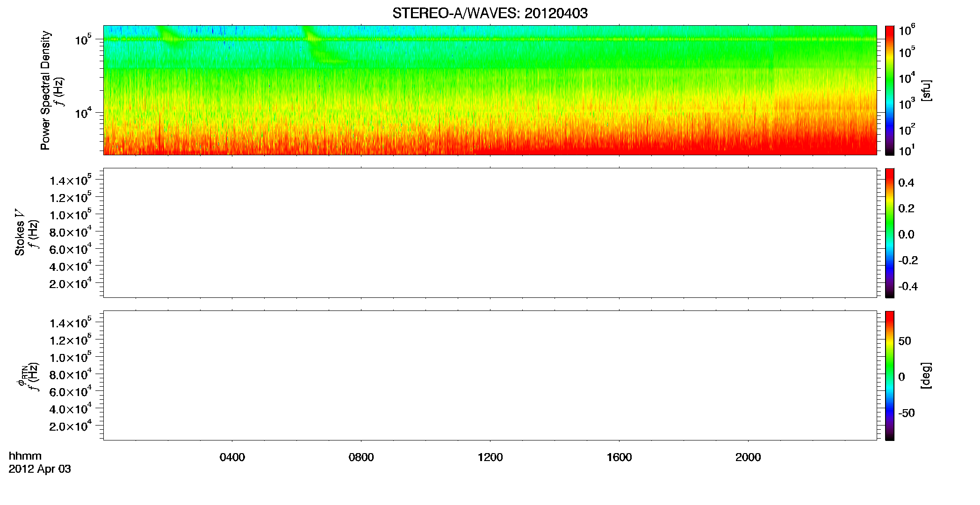Click the 0400 time tick label

pyautogui.click(x=232, y=457)
